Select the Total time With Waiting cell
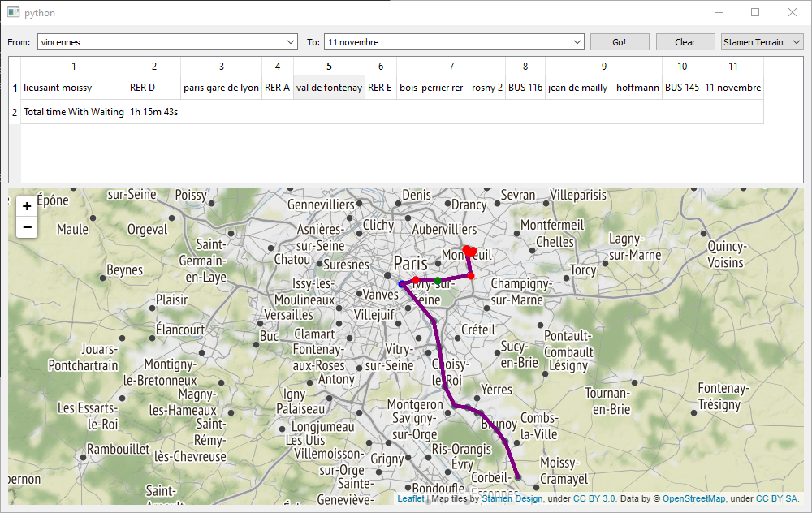Screen dimensions: 812x513 click(x=74, y=112)
